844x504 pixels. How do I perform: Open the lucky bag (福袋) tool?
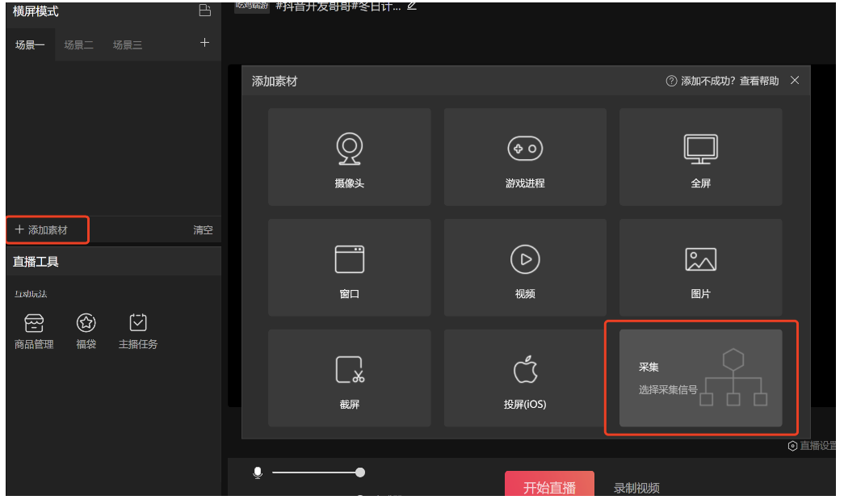(x=86, y=332)
